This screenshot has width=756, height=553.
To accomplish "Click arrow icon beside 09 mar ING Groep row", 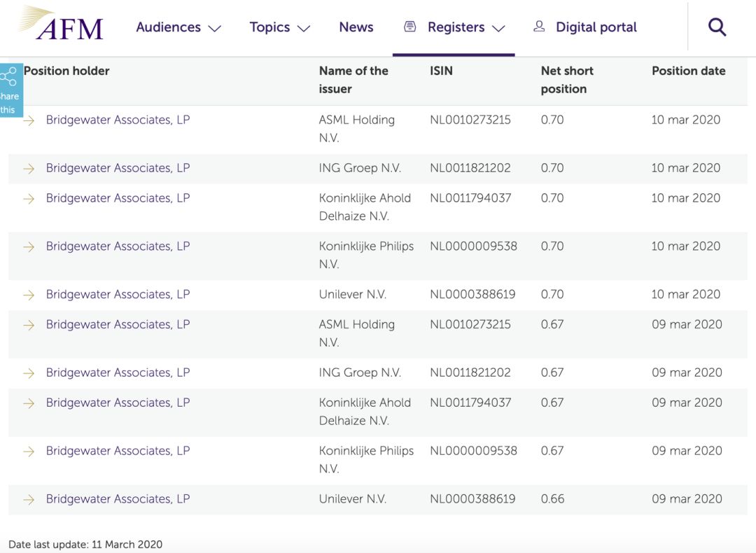I will point(29,373).
